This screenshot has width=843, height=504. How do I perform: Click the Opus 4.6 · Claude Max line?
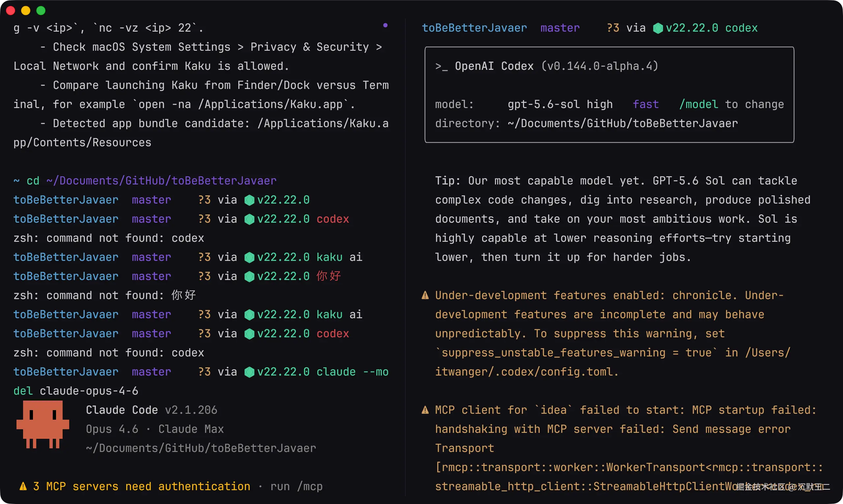[155, 429]
